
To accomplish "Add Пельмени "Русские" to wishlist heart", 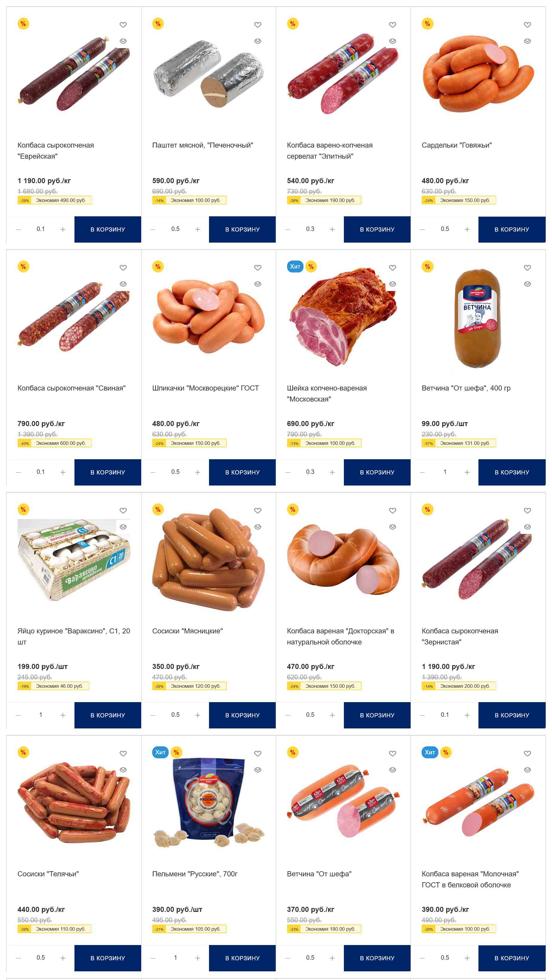I will point(258,753).
